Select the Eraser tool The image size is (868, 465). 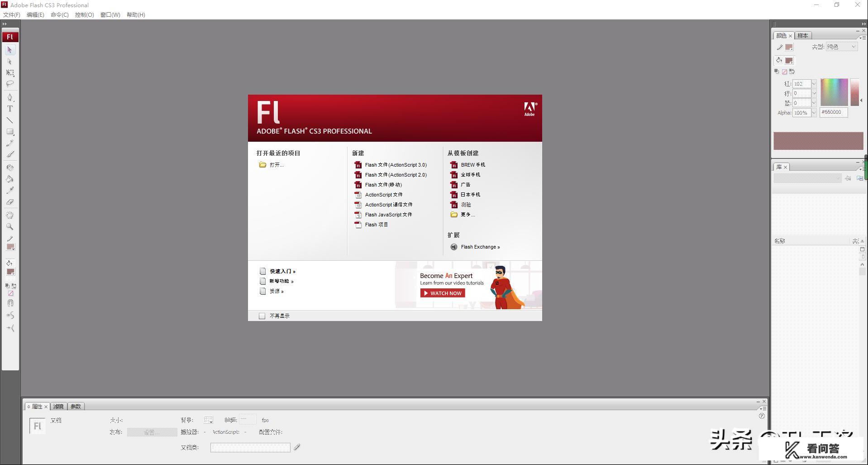[10, 202]
